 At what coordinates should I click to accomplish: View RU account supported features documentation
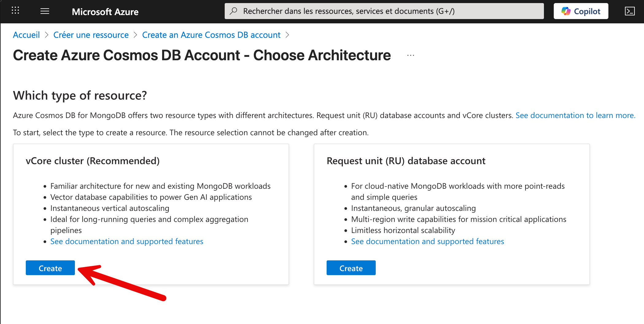[427, 241]
